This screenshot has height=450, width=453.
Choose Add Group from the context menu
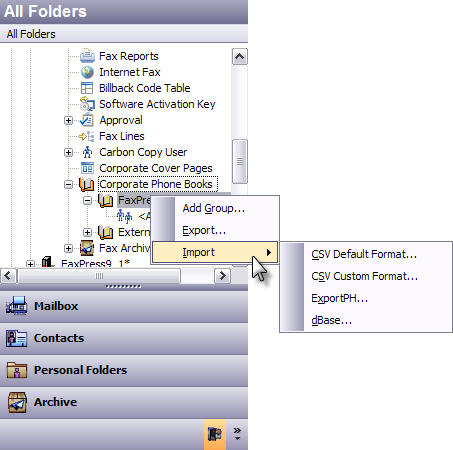[x=215, y=208]
